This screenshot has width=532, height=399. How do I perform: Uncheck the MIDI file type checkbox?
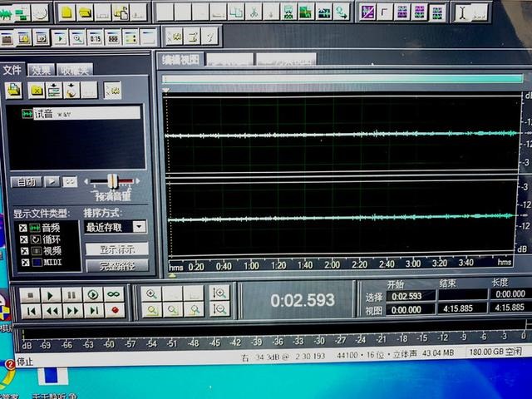click(23, 262)
